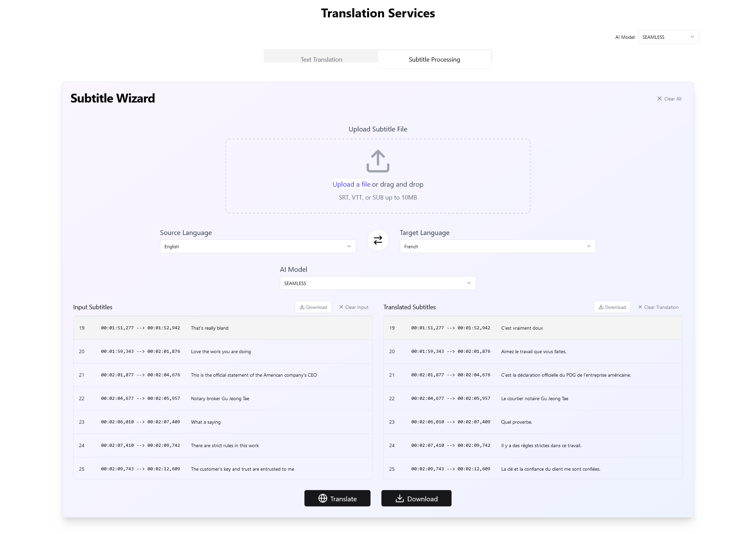Select the Subtitle Processing tab
This screenshot has width=756, height=534.
(434, 59)
